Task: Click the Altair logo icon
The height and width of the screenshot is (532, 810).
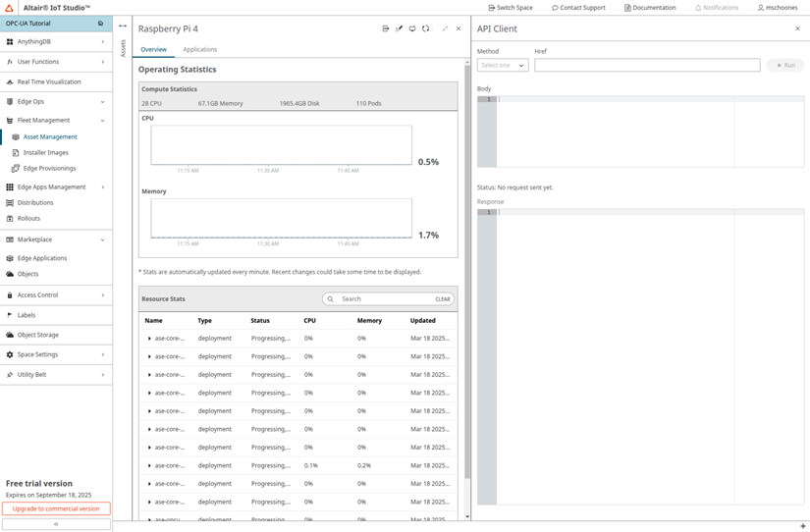Action: 9,8
